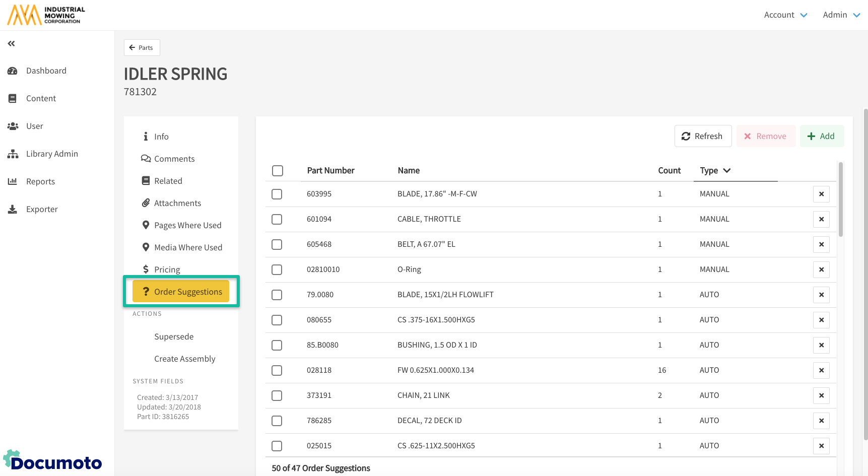868x476 pixels.
Task: Check the CABLE, THROTTLE row checkbox
Action: tap(277, 219)
